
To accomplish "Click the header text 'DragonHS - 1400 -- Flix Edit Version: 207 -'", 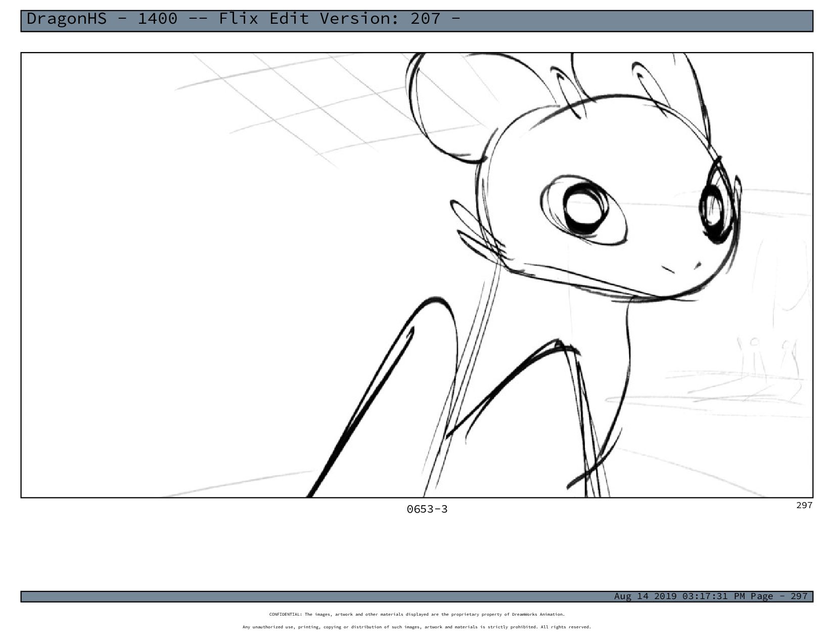I will (x=243, y=19).
